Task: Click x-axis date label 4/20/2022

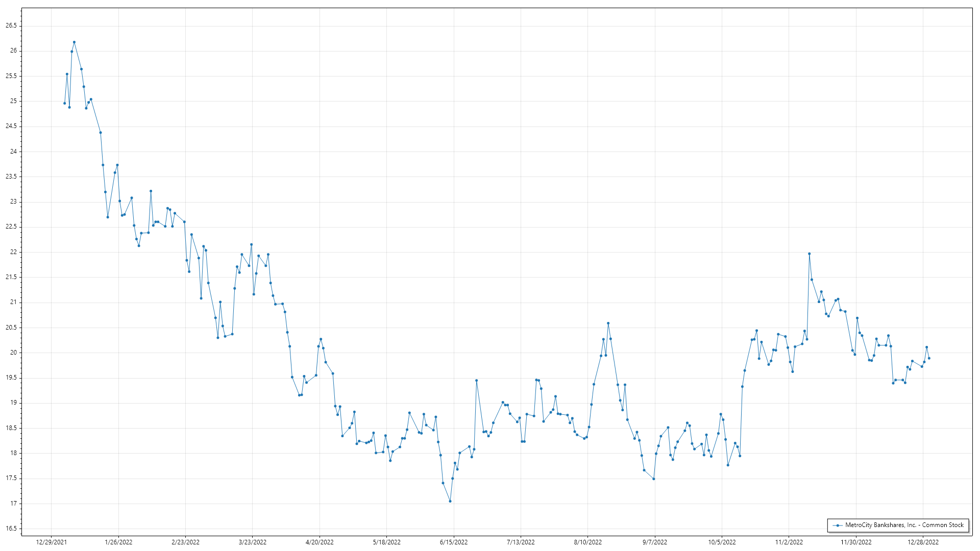Action: [x=320, y=542]
